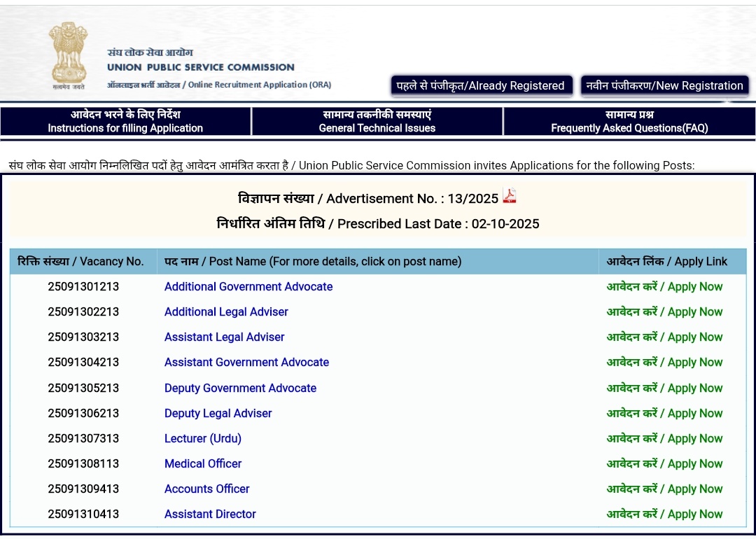Open New Registration button
The image size is (756, 539).
coord(664,86)
